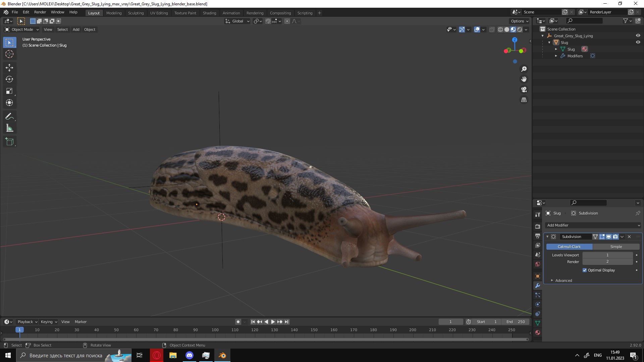Click the new collection icon in outliner
The width and height of the screenshot is (644, 362).
638,21
